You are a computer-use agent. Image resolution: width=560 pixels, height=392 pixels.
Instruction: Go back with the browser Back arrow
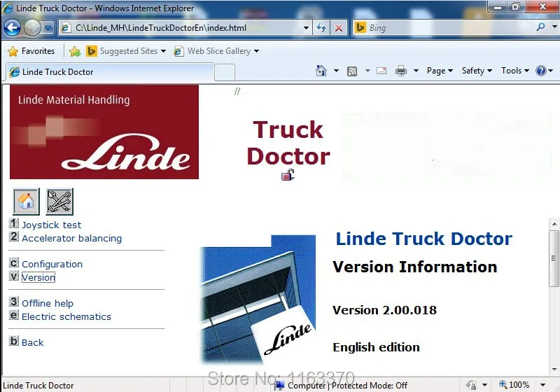tap(12, 28)
